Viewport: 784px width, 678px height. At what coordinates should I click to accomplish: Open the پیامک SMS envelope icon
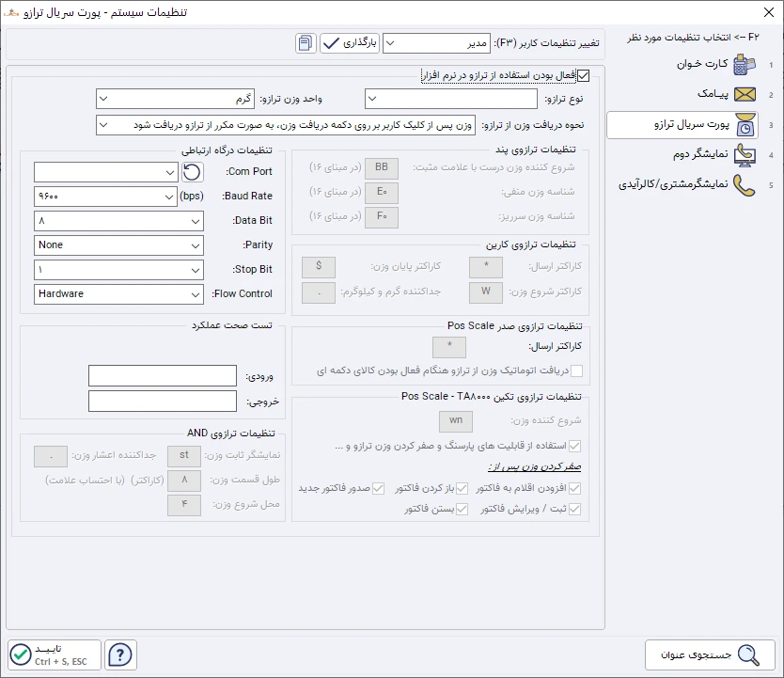click(745, 94)
